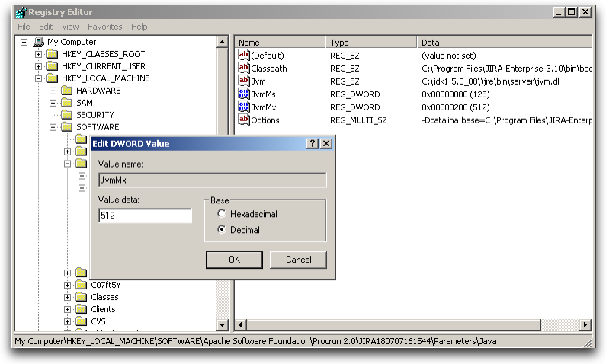The width and height of the screenshot is (606, 364).
Task: Click the Options multi-string value icon
Action: coord(244,120)
